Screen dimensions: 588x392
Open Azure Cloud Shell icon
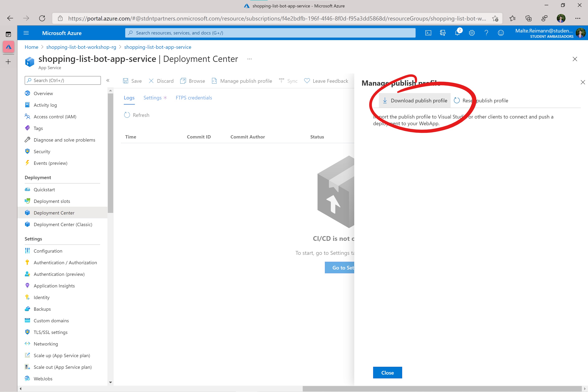(428, 33)
